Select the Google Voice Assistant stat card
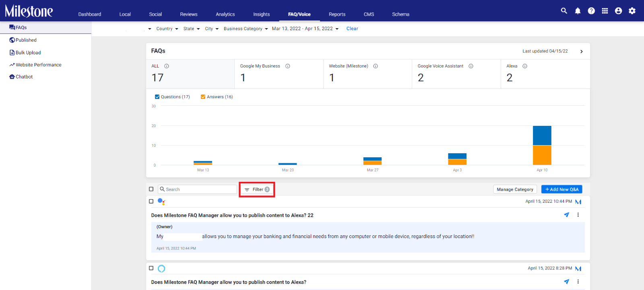The height and width of the screenshot is (290, 644). 456,74
